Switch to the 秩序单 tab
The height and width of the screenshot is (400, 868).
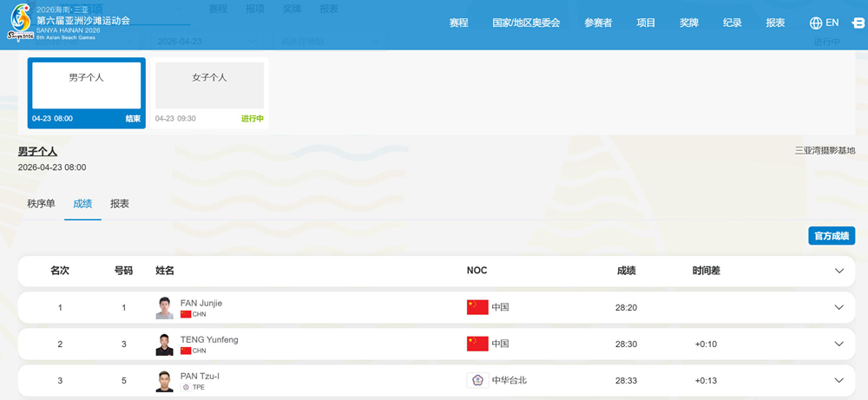tap(41, 204)
